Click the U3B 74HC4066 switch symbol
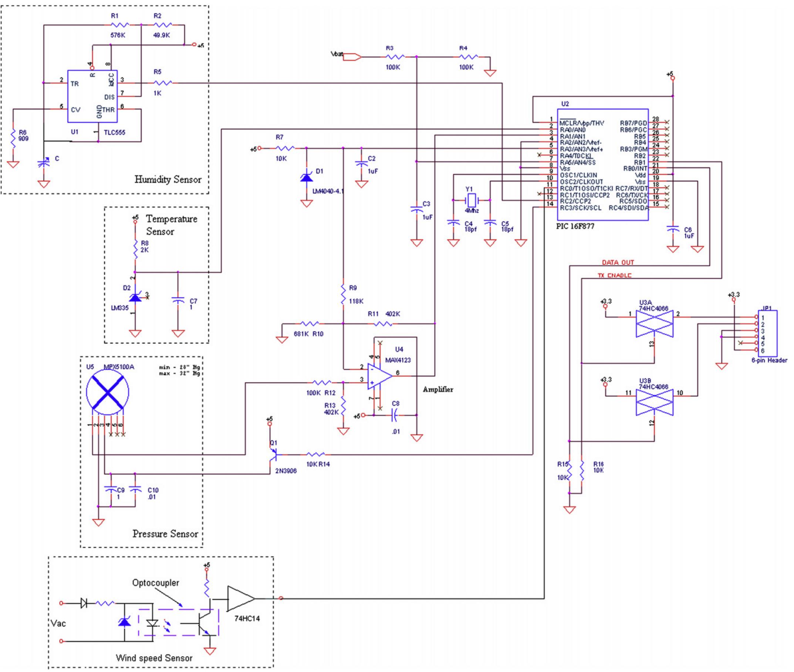794x672 pixels. [655, 403]
